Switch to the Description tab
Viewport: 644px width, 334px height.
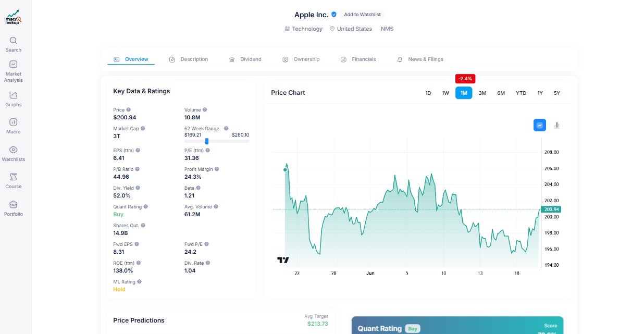(x=189, y=59)
